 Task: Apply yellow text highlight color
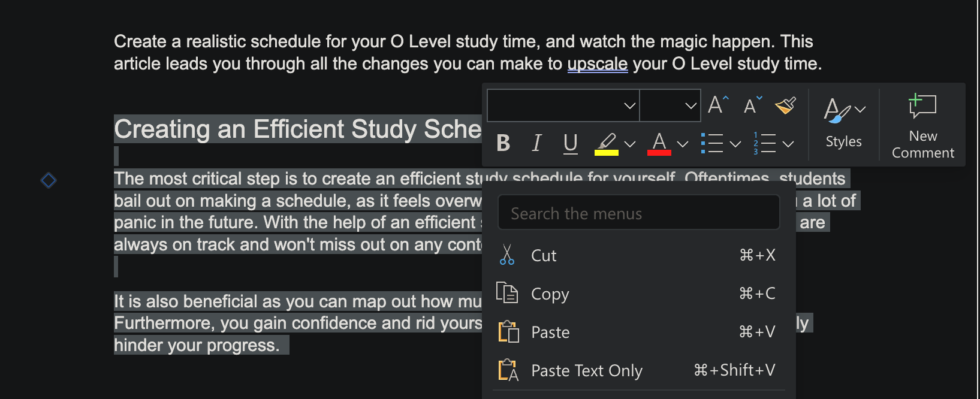(x=607, y=144)
